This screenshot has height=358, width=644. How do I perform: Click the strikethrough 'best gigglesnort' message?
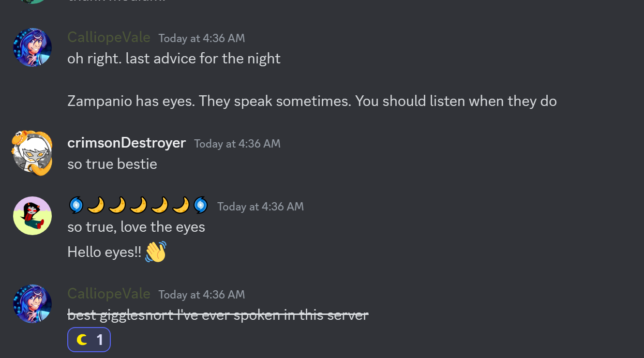pyautogui.click(x=218, y=315)
